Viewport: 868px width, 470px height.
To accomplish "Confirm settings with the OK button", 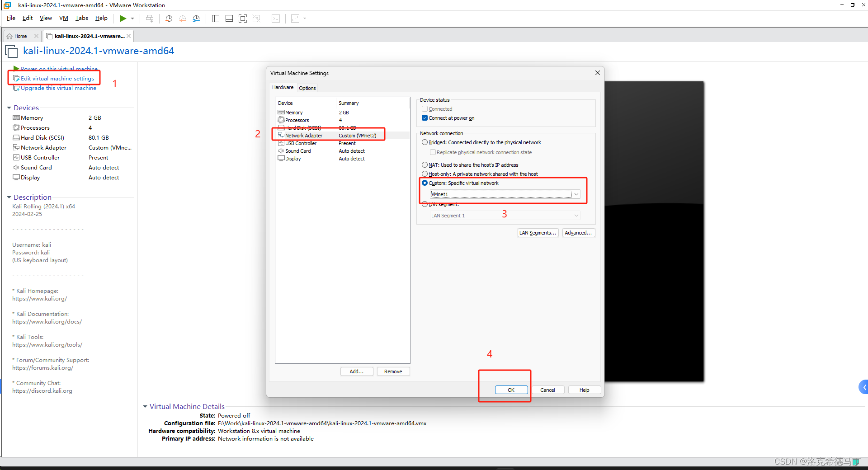I will (511, 390).
